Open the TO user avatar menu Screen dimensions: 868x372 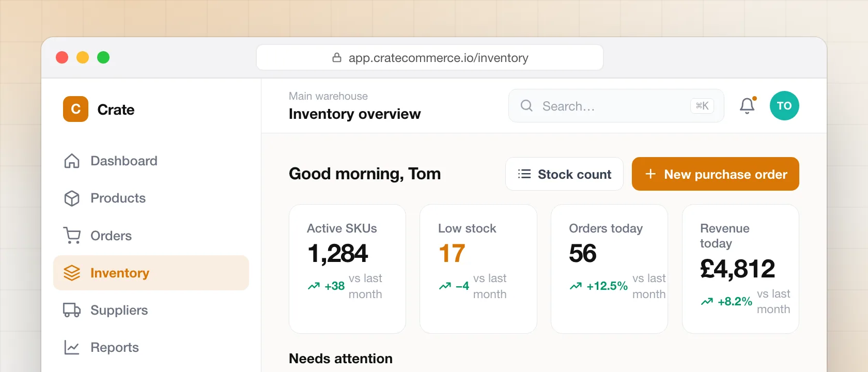[x=784, y=106]
